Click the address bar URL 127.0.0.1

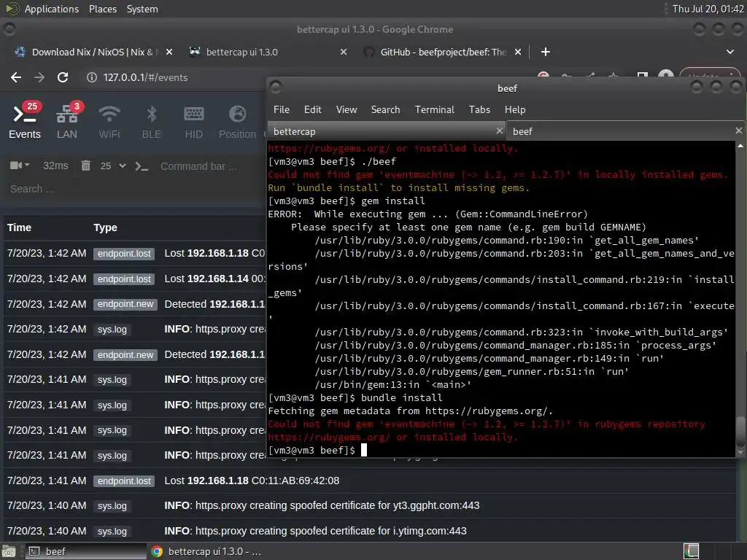(145, 77)
